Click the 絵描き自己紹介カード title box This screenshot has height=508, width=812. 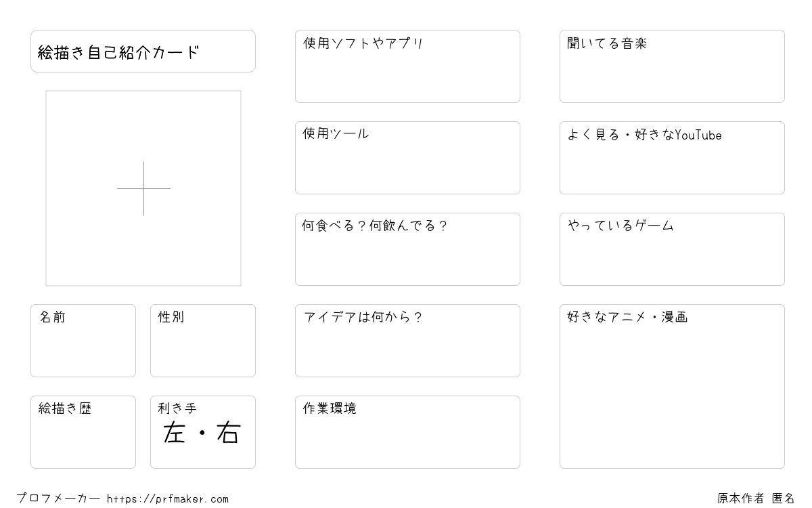click(x=143, y=51)
